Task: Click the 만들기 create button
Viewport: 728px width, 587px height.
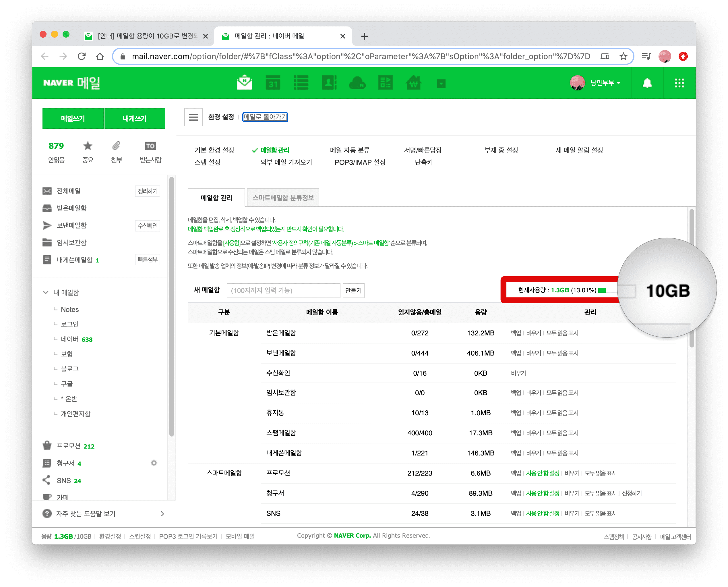Action: click(x=354, y=290)
